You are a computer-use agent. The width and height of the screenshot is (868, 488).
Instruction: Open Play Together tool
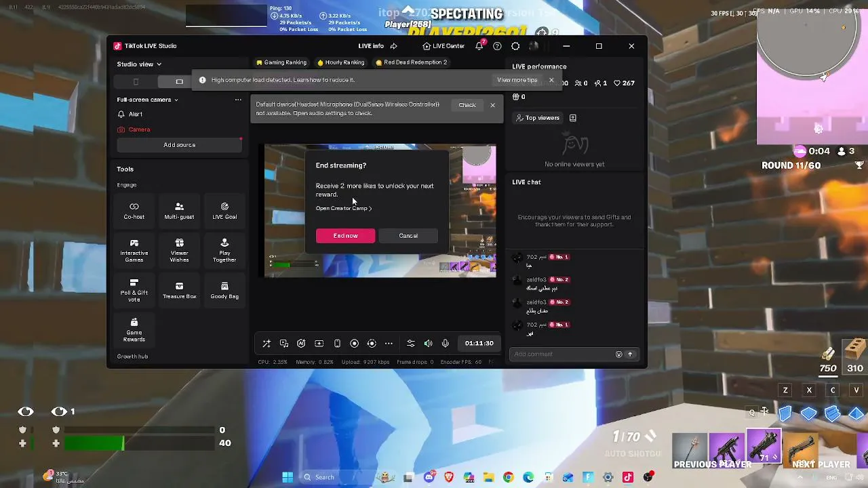224,251
